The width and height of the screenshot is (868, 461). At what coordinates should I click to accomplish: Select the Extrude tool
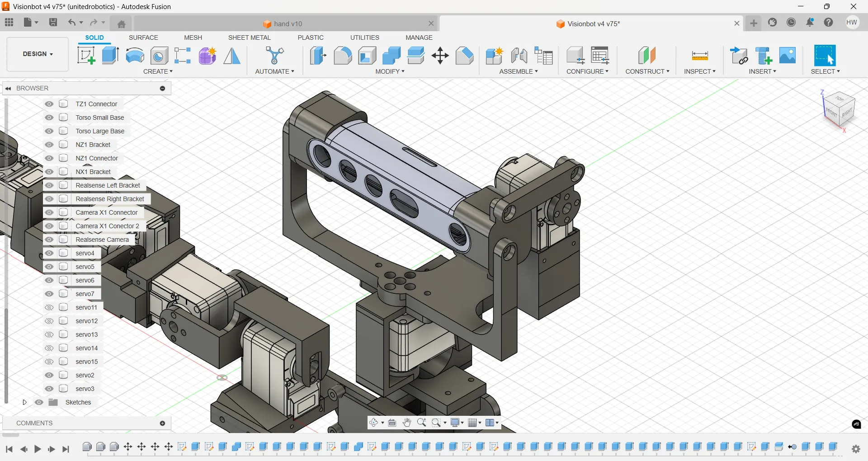coord(110,56)
